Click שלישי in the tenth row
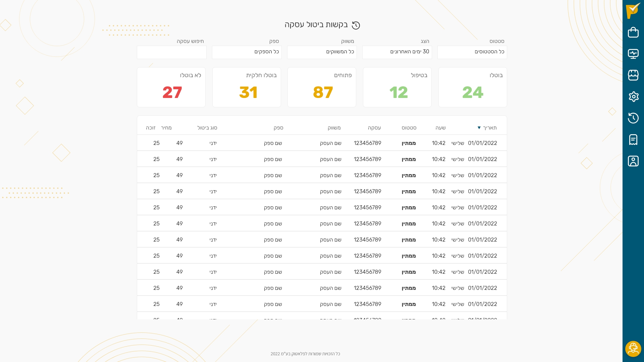 458,288
